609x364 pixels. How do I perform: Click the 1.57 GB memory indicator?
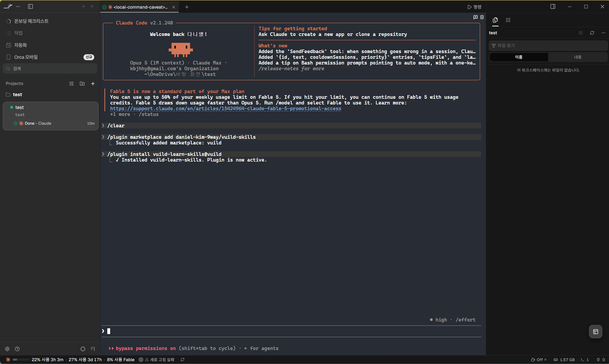[x=564, y=360]
